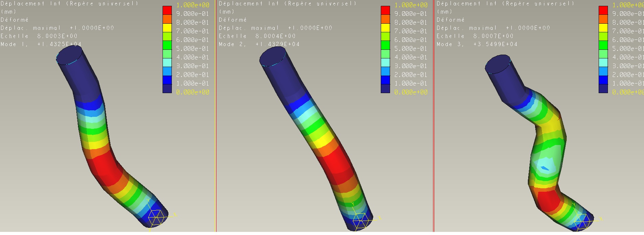Pick the light blue legend swatch in Mode 2 view
644x235 pixels.
click(385, 71)
